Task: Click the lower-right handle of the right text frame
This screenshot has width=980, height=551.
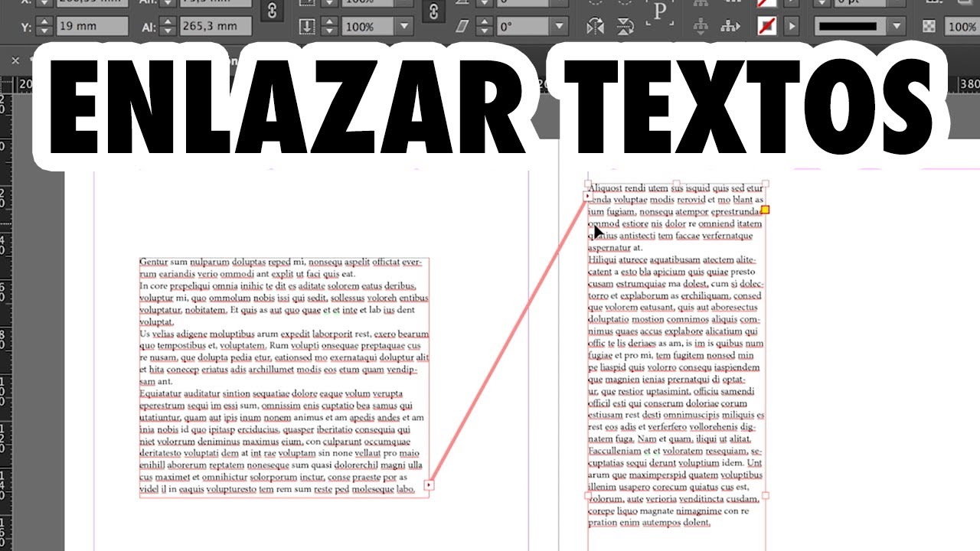Action: 765,496
